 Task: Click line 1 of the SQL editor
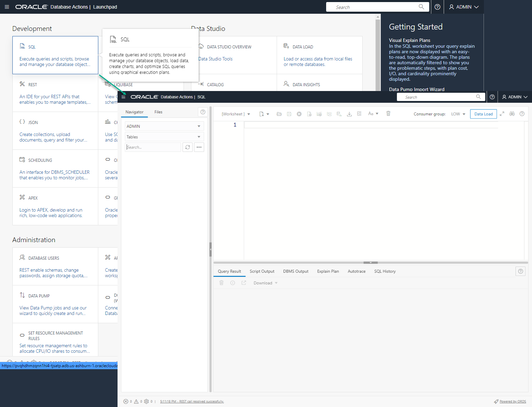point(371,125)
